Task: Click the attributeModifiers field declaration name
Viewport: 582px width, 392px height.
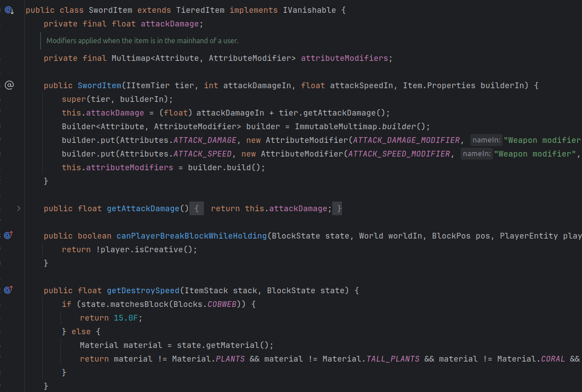Action: point(344,58)
